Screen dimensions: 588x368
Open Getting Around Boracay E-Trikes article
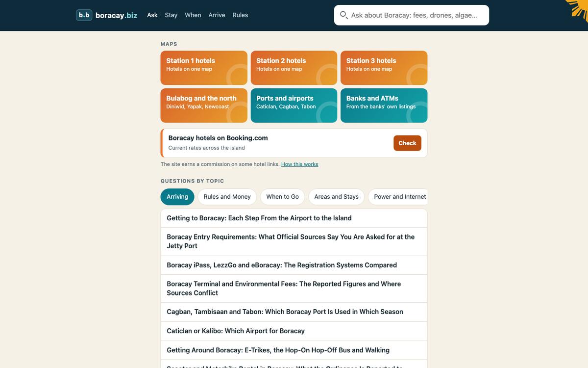point(294,350)
